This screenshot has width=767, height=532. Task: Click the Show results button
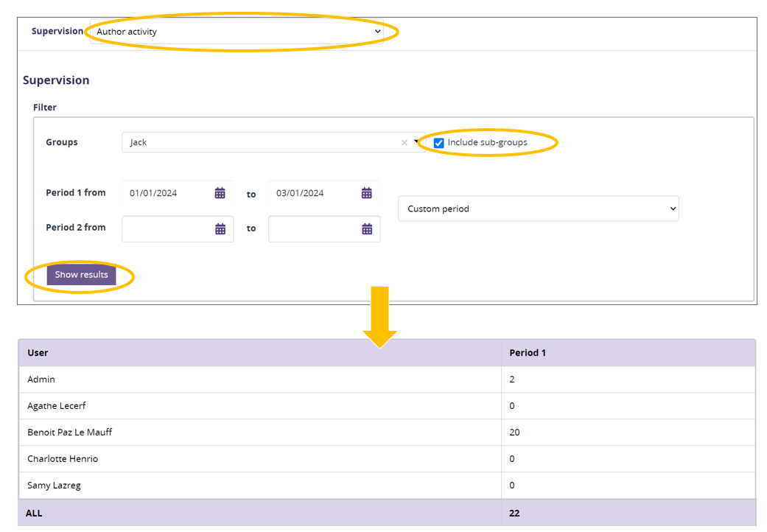[81, 275]
